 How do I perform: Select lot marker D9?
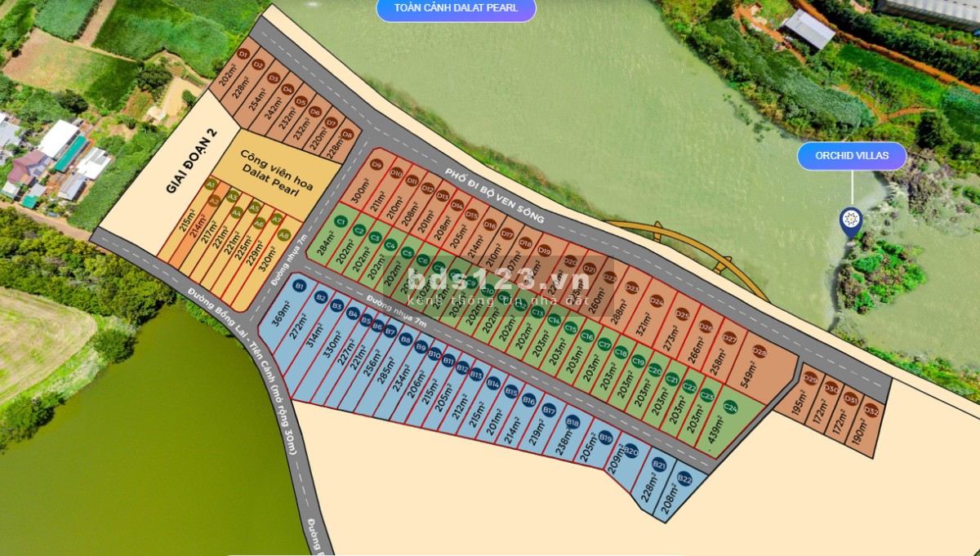pyautogui.click(x=376, y=164)
